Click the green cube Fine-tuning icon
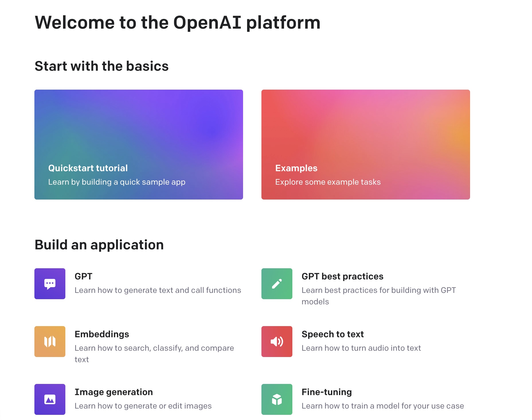Image resolution: width=532 pixels, height=420 pixels. [277, 399]
